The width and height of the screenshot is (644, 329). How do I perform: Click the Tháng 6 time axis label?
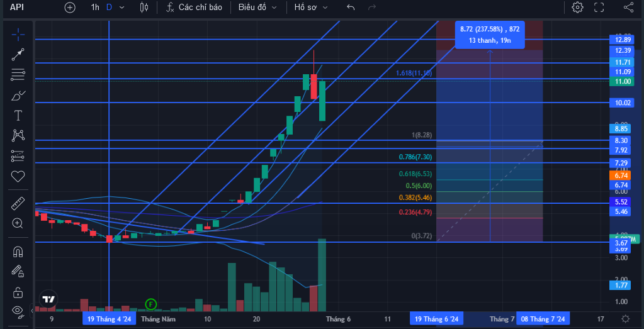pyautogui.click(x=339, y=319)
